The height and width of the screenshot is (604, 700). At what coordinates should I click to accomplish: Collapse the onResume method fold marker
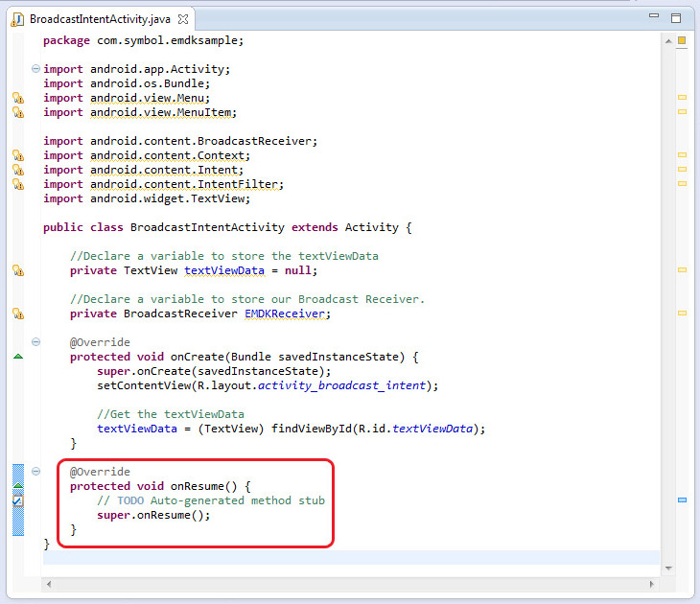click(35, 472)
